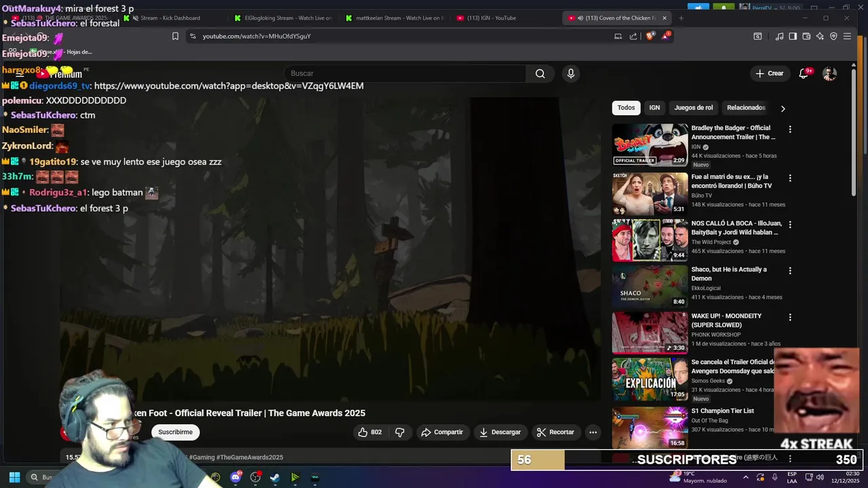
Task: Select the Juegos de rol filter chip
Action: pos(693,108)
